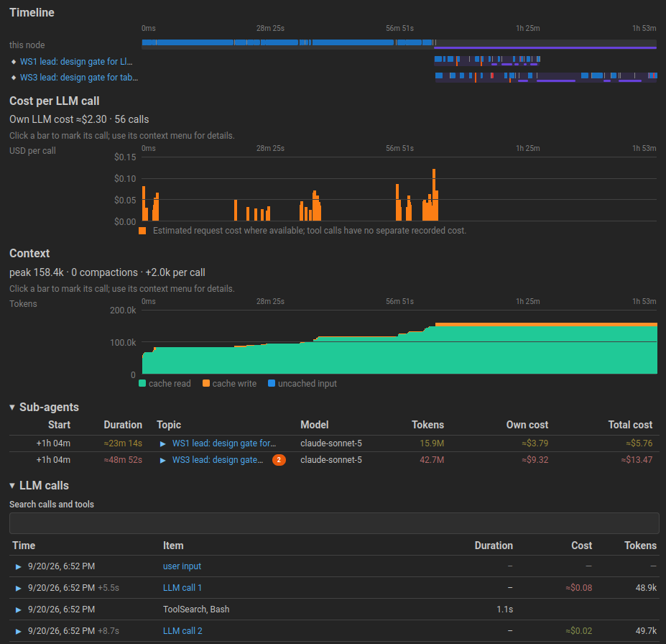This screenshot has height=644, width=666.
Task: Expand the LLM call 2 row
Action: 18,631
